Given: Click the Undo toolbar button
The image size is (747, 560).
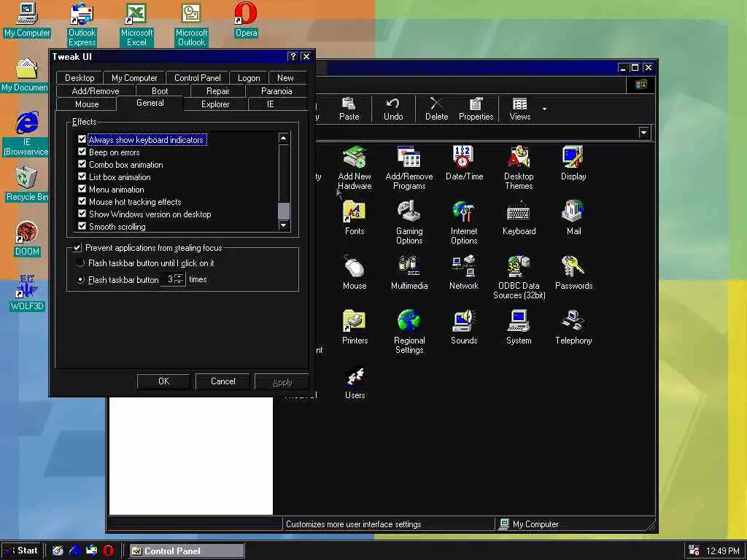Looking at the screenshot, I should pyautogui.click(x=393, y=109).
